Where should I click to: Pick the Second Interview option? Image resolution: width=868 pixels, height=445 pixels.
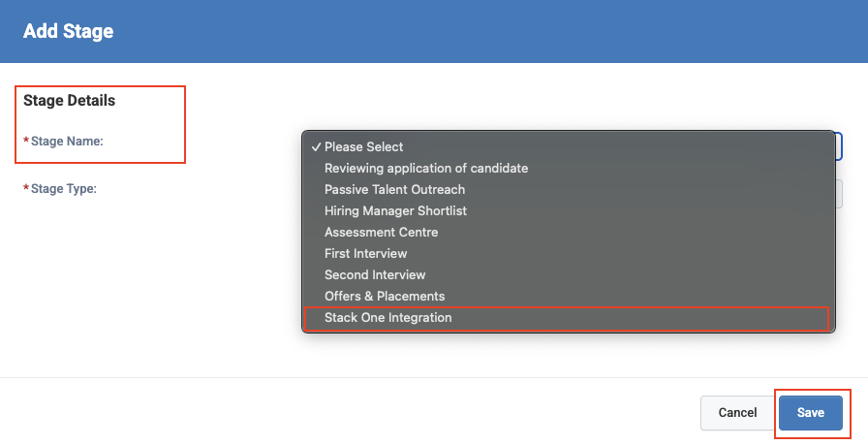[x=375, y=275]
